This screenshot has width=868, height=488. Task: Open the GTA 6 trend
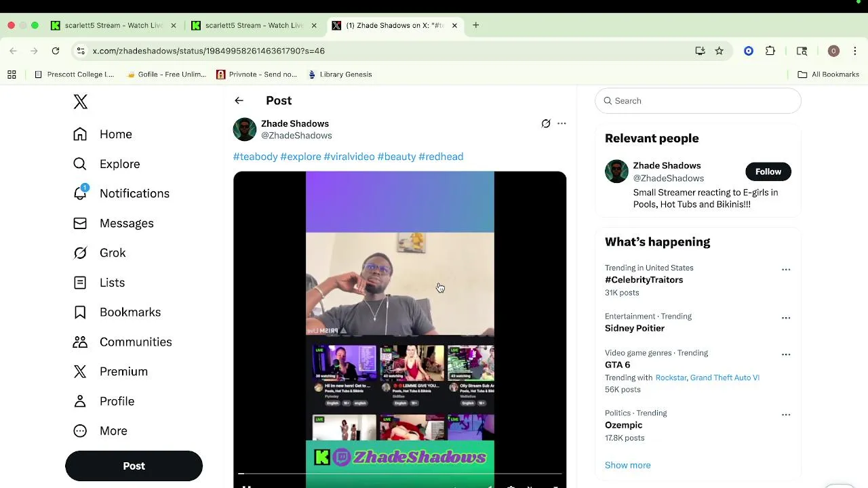(618, 365)
